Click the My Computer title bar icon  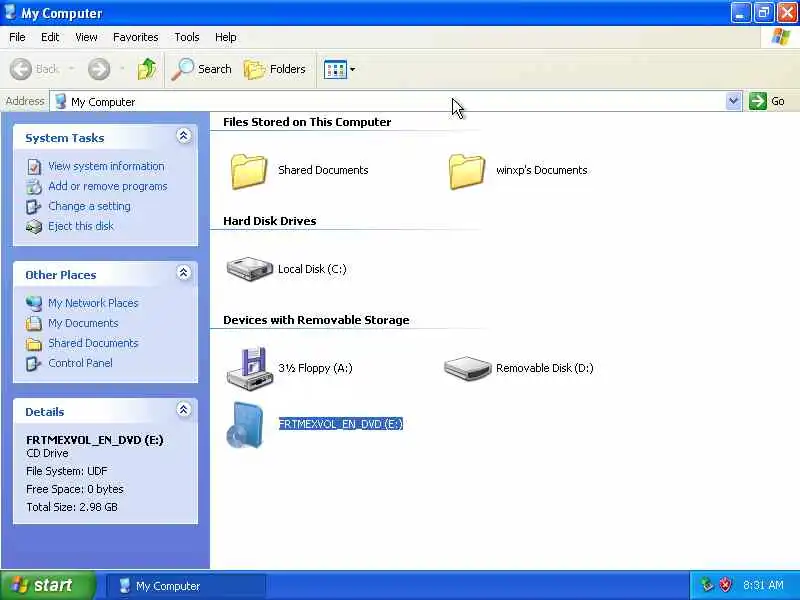click(x=10, y=12)
